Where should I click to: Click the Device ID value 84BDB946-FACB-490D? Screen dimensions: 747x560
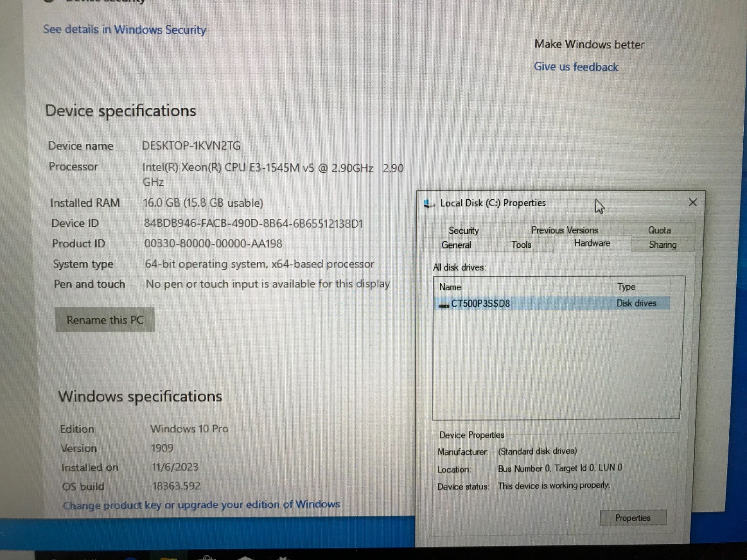(254, 224)
